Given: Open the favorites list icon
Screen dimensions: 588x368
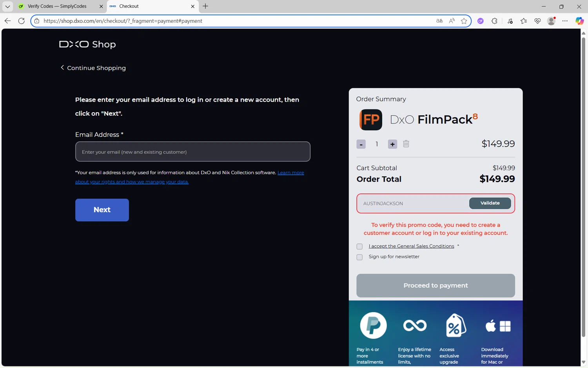Looking at the screenshot, I should click(524, 21).
